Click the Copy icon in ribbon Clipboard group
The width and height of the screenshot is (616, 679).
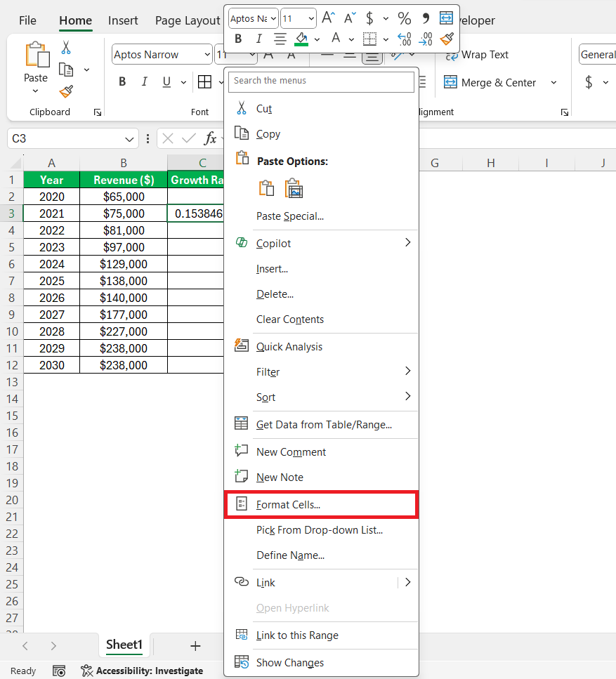coord(66,70)
